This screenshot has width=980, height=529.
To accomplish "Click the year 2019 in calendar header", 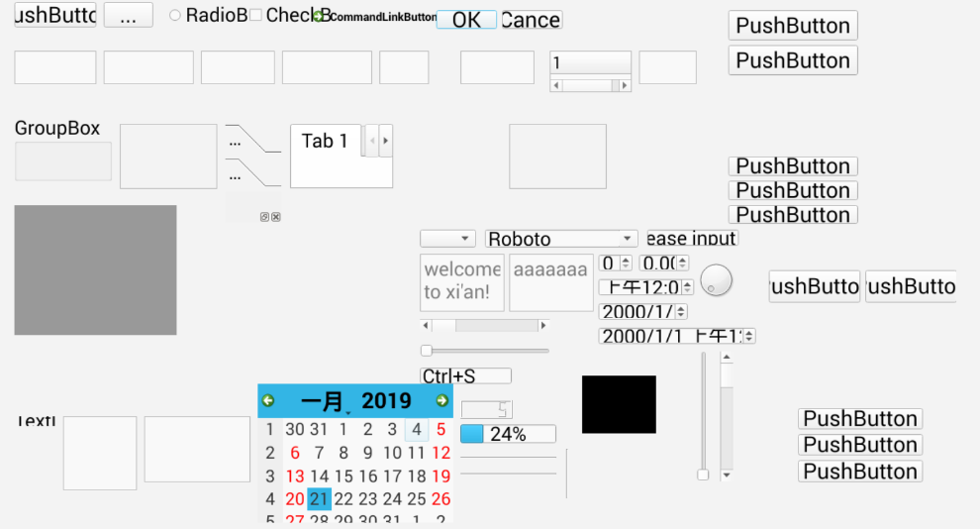I will click(386, 401).
